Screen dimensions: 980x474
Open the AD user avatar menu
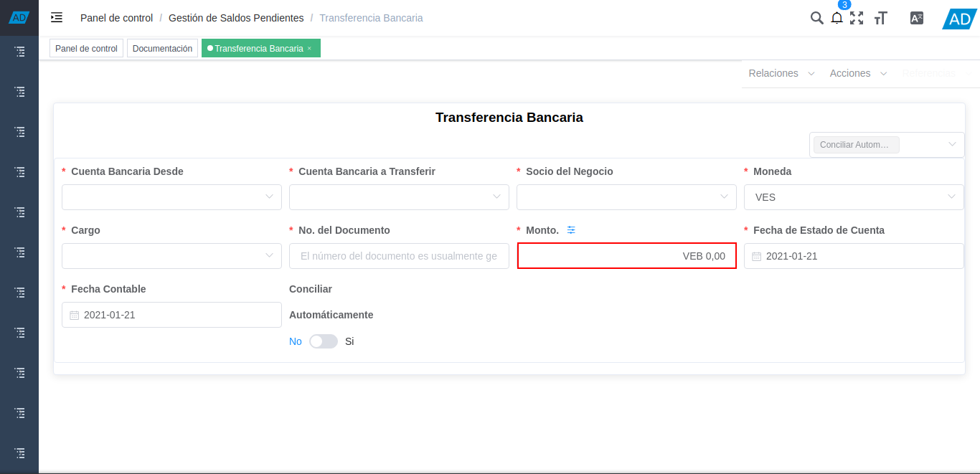(959, 19)
